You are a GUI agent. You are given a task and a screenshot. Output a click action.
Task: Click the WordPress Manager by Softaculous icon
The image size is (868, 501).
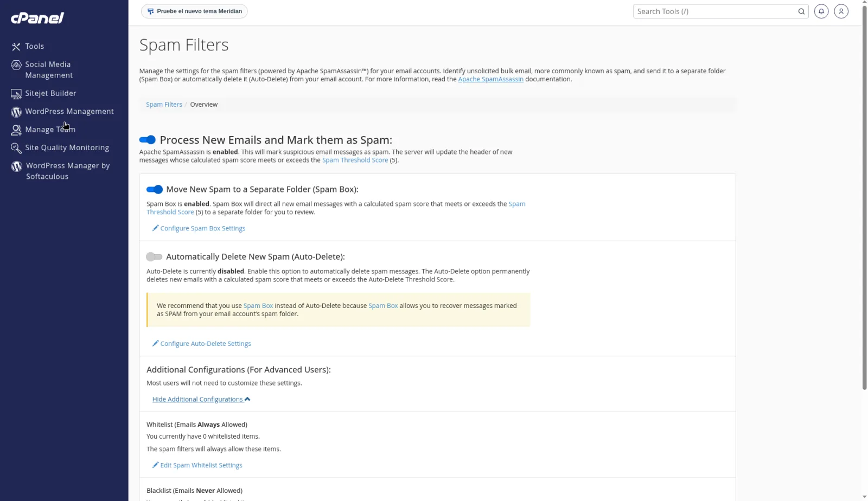[17, 166]
